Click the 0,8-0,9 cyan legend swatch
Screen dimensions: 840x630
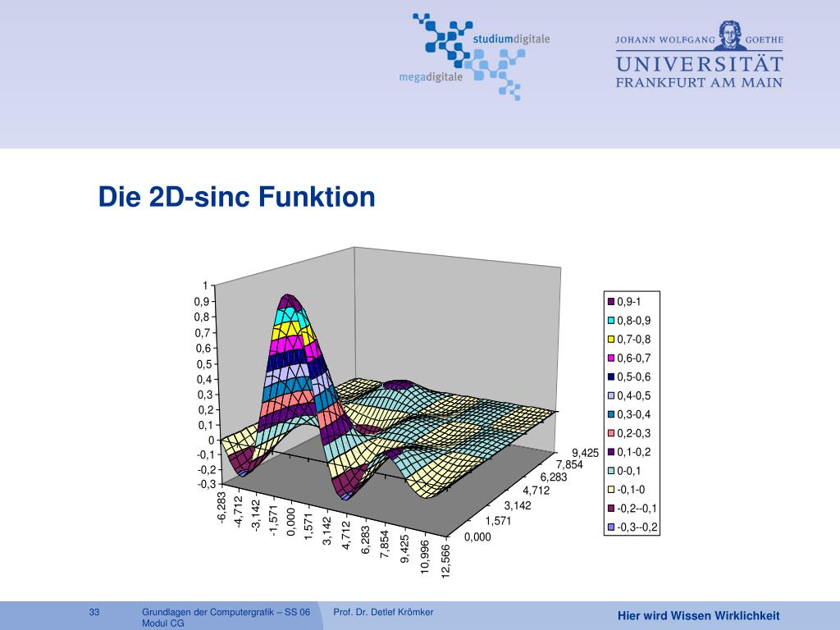coord(610,321)
